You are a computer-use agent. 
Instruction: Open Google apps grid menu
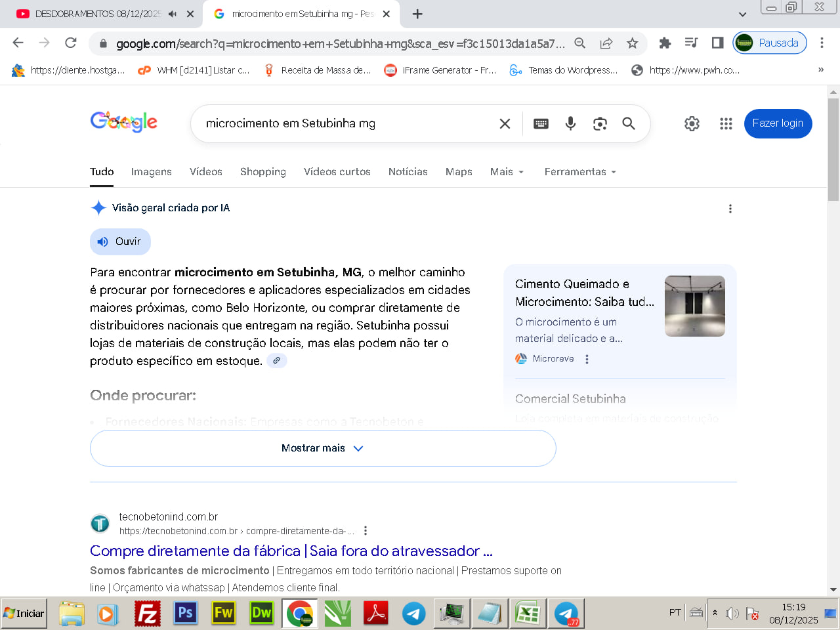tap(725, 123)
